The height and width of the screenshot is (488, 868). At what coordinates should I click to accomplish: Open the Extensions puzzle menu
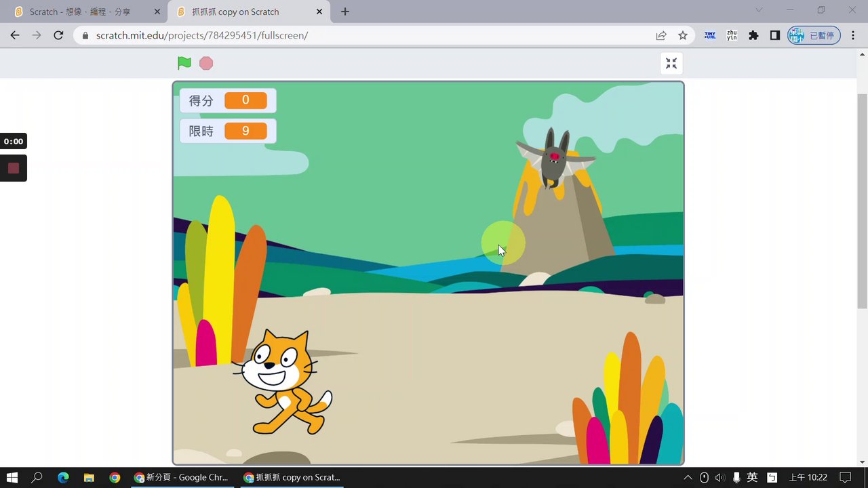pos(753,35)
